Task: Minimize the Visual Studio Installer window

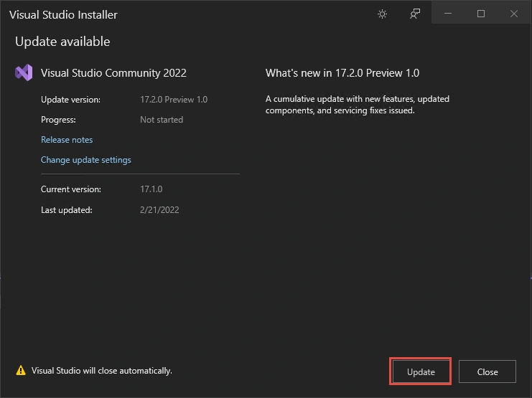Action: pyautogui.click(x=448, y=14)
